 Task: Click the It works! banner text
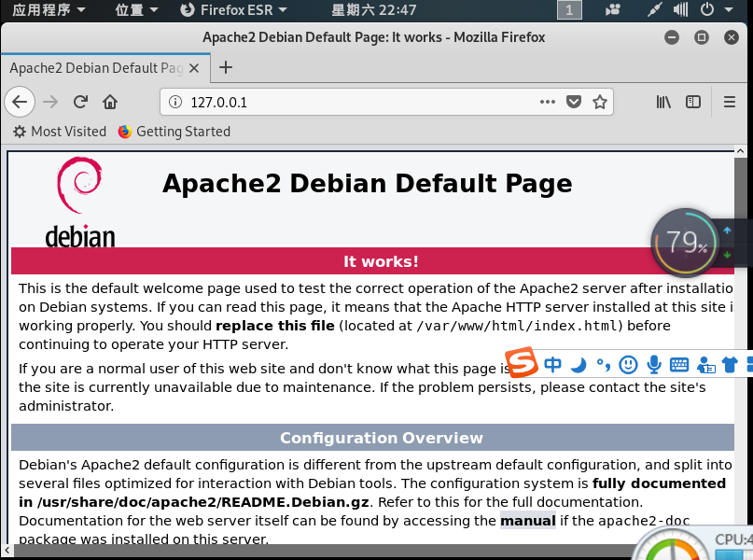click(381, 261)
